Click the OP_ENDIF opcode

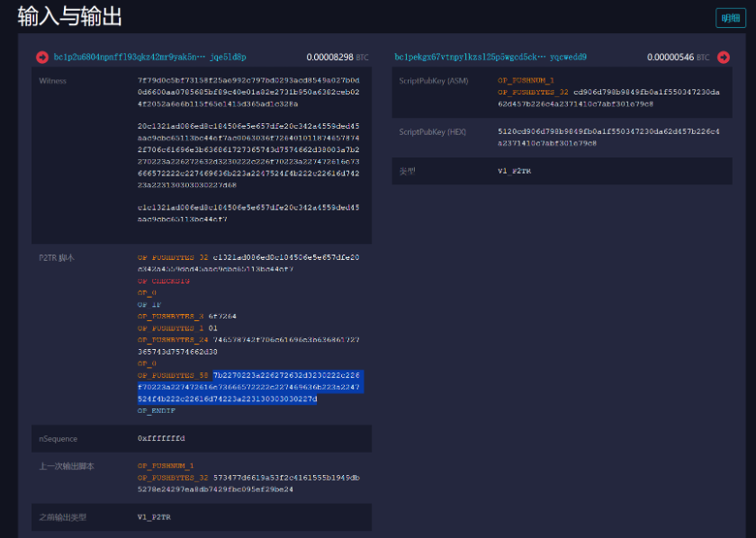(157, 410)
